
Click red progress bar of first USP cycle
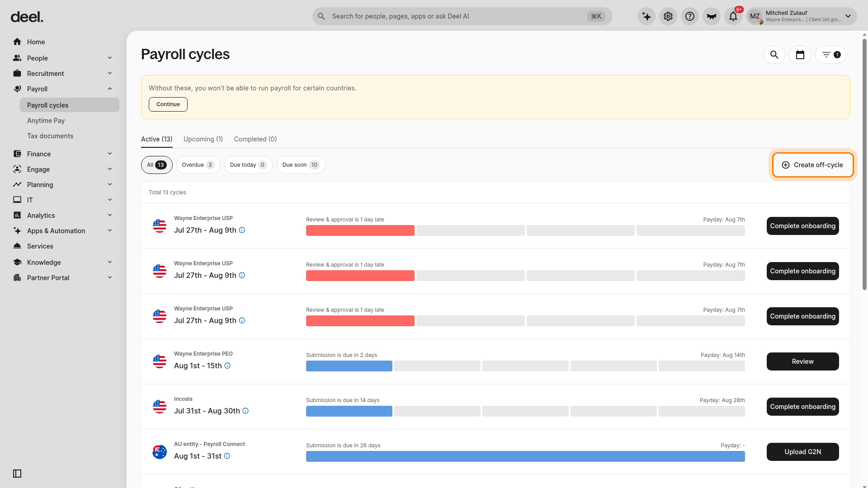click(360, 230)
